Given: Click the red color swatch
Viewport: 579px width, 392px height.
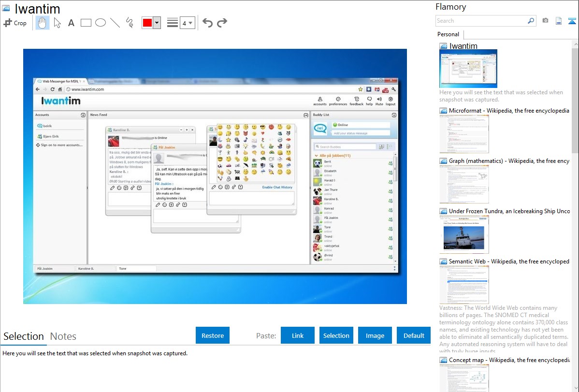Looking at the screenshot, I should (x=147, y=23).
